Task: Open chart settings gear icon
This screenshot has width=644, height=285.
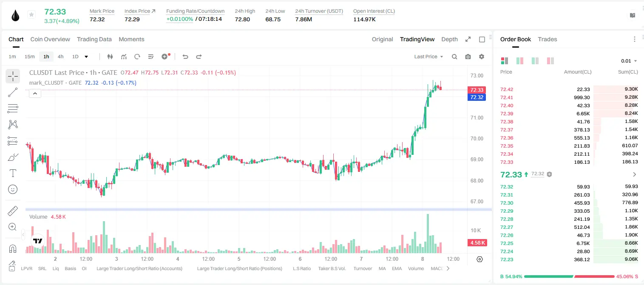Action: pos(482,57)
